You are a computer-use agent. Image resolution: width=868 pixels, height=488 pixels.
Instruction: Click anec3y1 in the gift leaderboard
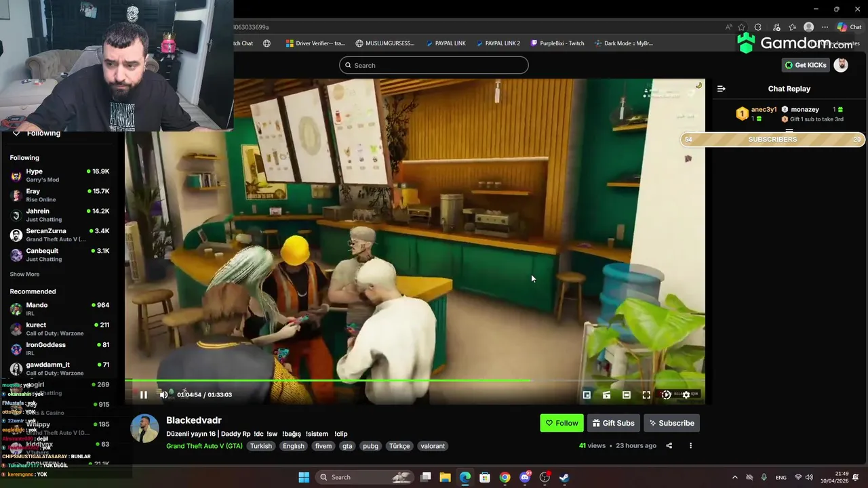point(764,109)
